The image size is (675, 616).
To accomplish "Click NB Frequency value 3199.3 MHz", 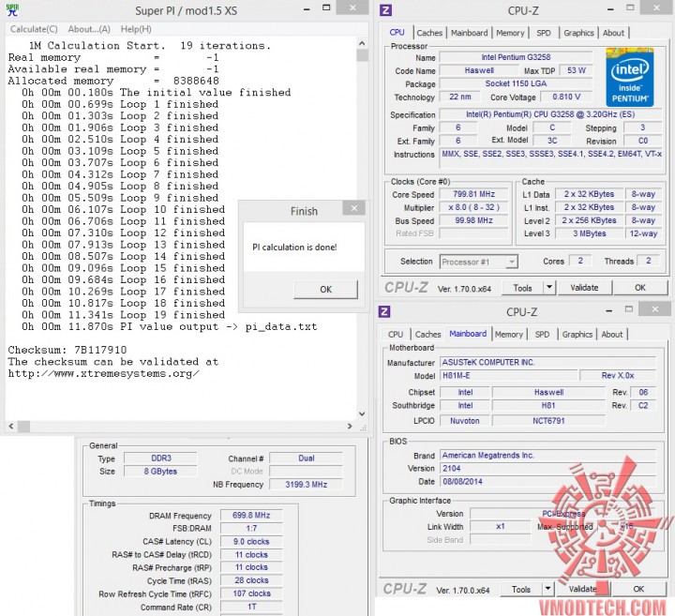I will coord(306,485).
